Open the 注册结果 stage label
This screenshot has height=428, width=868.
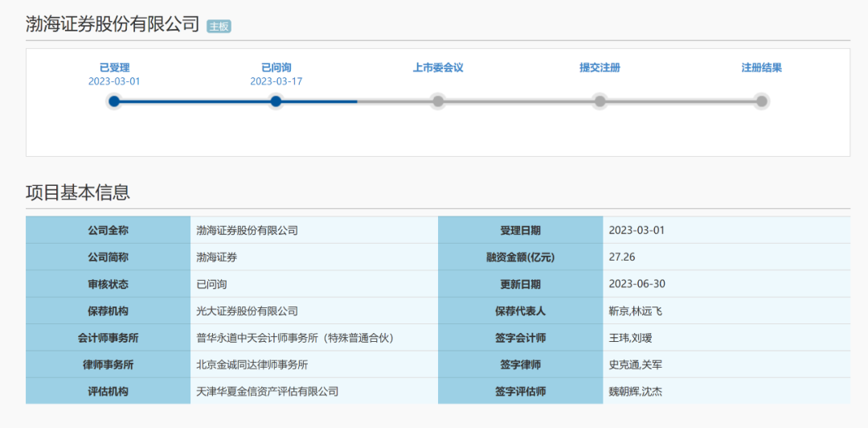pyautogui.click(x=761, y=68)
